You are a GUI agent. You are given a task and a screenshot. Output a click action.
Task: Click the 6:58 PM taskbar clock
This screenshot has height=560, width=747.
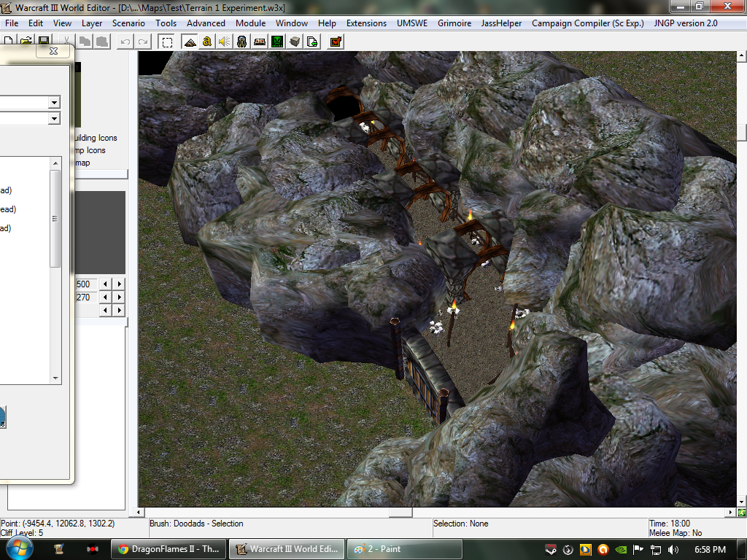710,550
